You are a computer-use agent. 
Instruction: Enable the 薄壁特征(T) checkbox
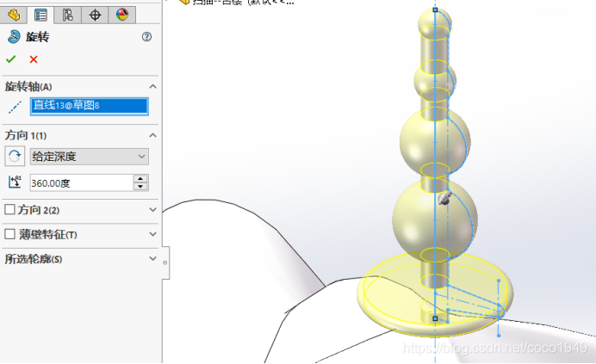tap(9, 234)
